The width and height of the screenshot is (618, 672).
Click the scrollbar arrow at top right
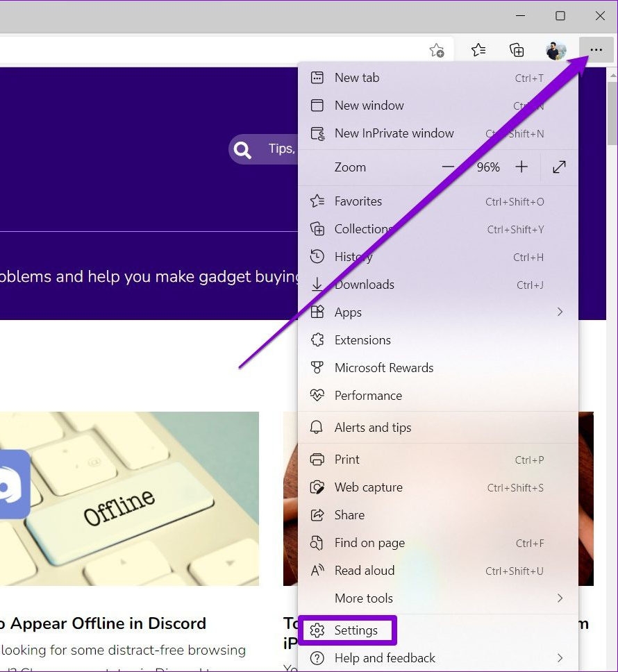point(612,74)
